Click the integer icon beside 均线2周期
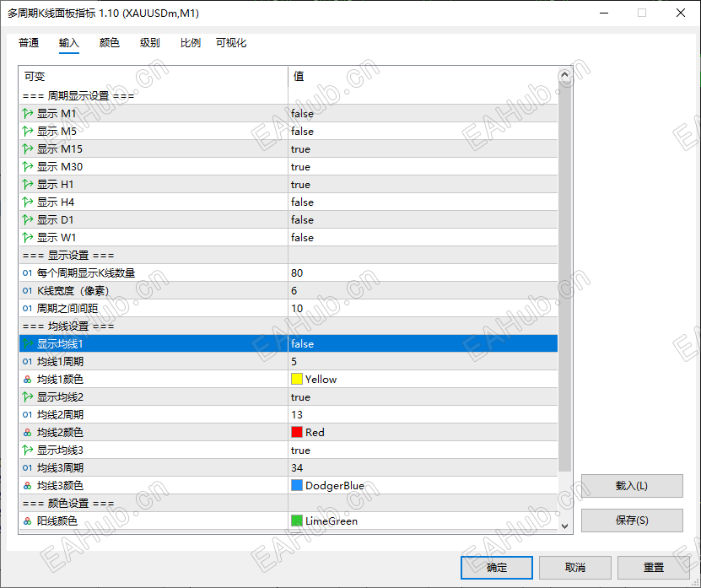The width and height of the screenshot is (701, 588). pos(27,414)
